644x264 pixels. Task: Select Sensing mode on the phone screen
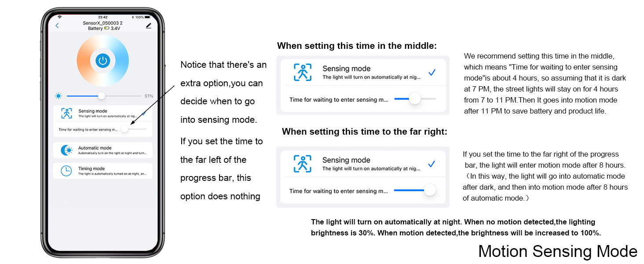(103, 113)
